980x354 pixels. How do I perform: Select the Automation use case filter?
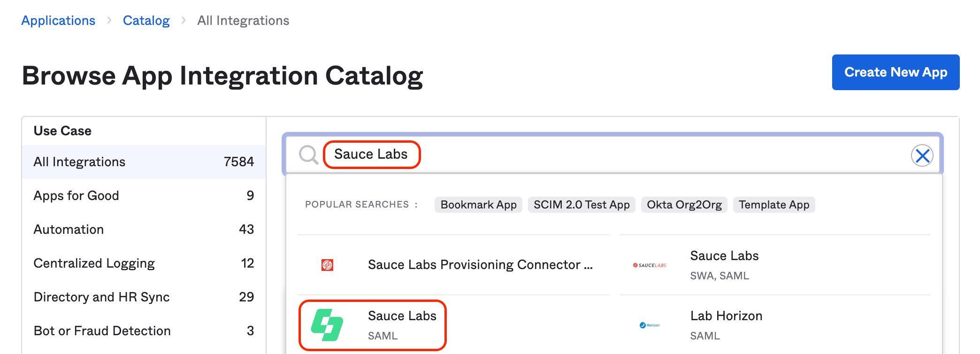click(69, 229)
